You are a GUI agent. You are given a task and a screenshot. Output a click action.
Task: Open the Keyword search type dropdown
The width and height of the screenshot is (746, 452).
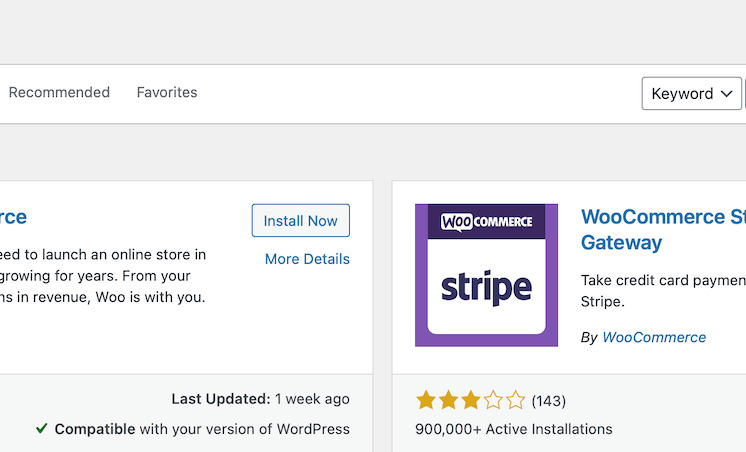(x=691, y=94)
